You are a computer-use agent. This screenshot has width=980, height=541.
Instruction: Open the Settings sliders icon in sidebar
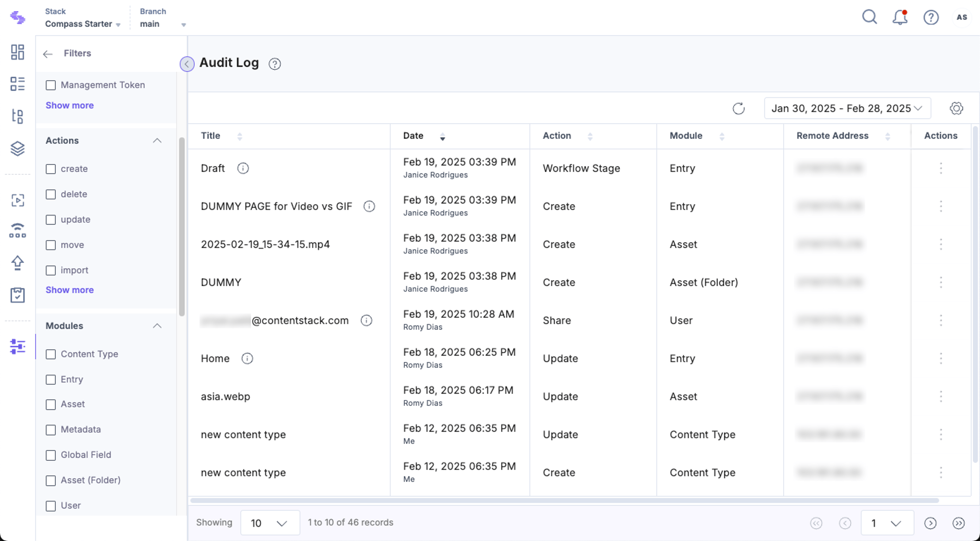pyautogui.click(x=18, y=347)
